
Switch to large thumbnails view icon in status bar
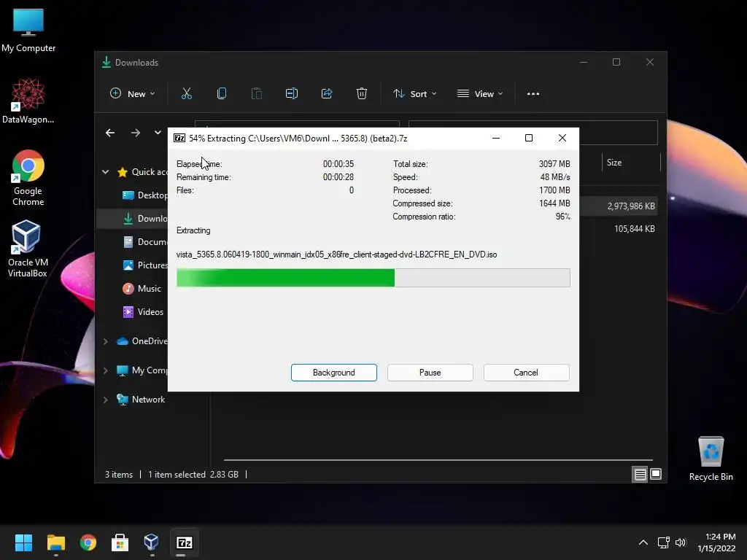(x=656, y=474)
